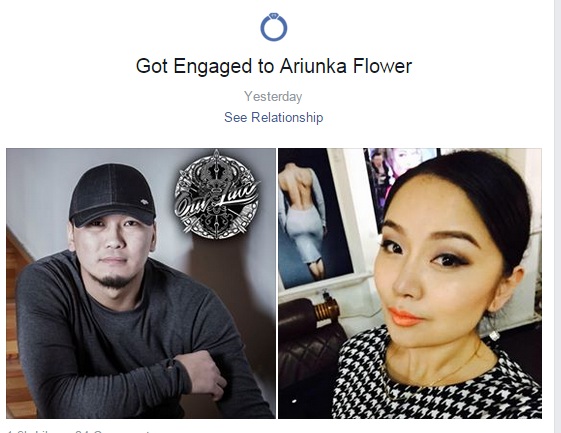This screenshot has height=433, width=561.
Task: Click the blue engagement ring icon
Action: coord(274,27)
